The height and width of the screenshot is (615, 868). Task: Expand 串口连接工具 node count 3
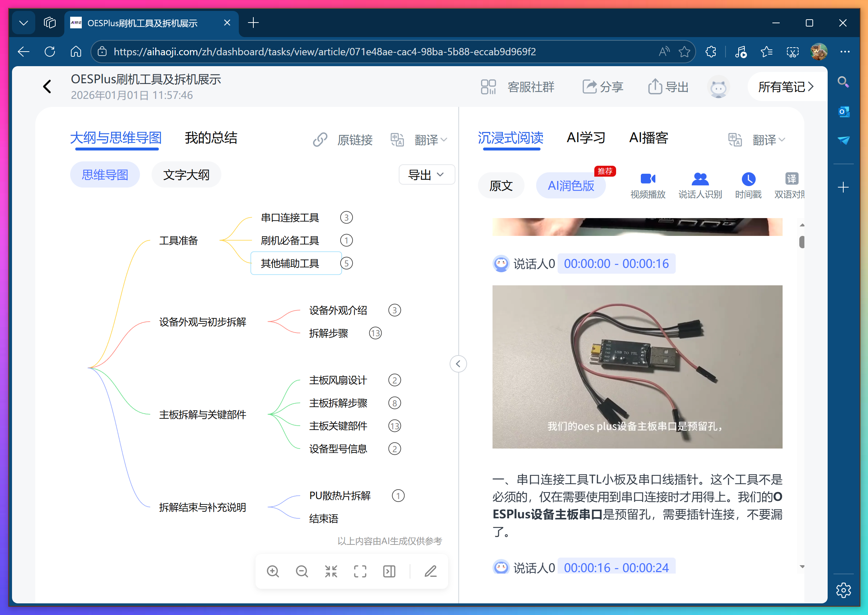tap(346, 217)
